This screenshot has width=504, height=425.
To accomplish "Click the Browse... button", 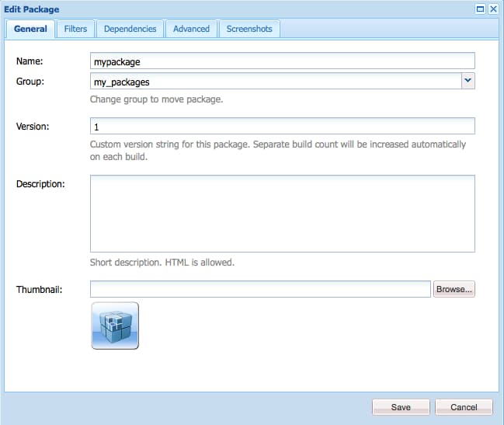I will 454,289.
